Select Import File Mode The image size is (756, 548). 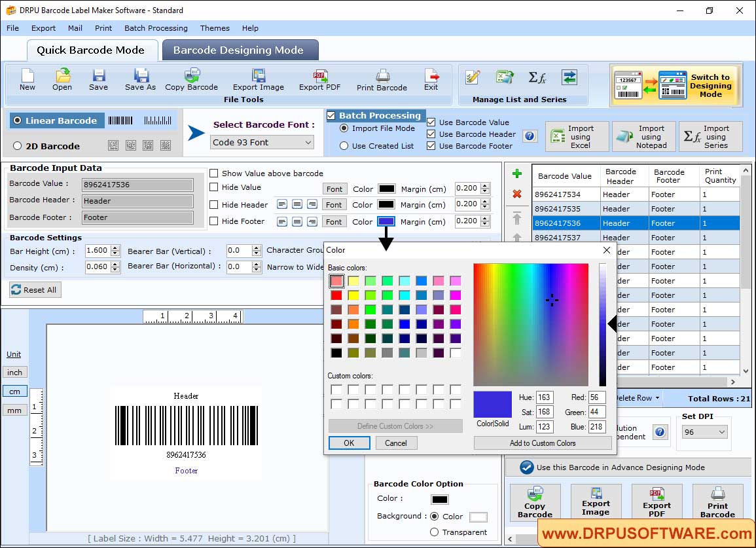tap(344, 128)
